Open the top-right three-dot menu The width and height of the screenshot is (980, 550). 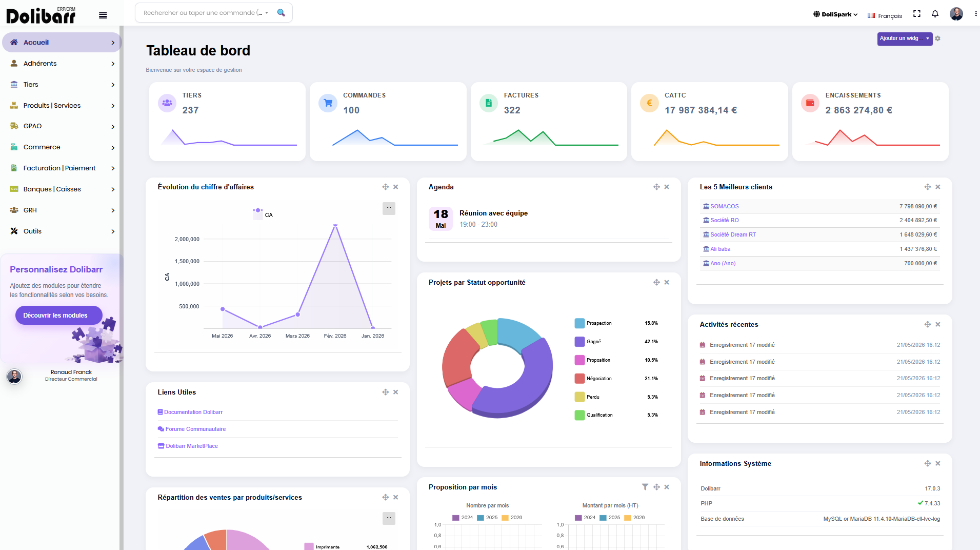[x=975, y=14]
